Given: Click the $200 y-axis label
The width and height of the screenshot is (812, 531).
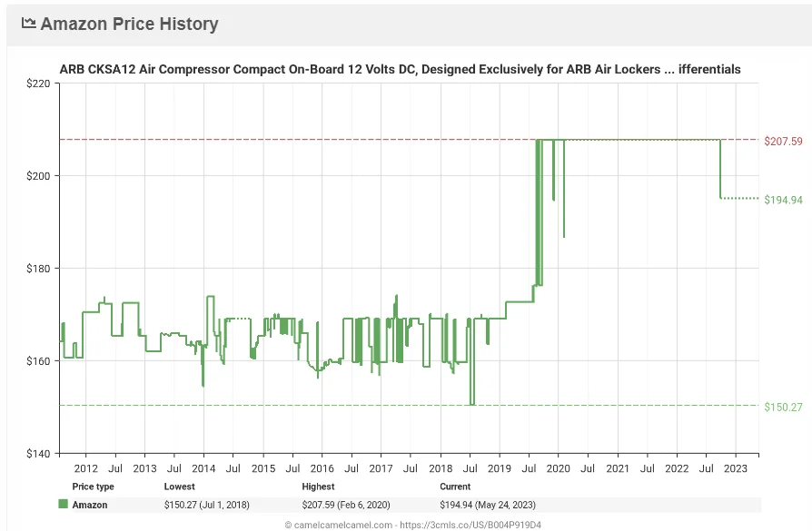Looking at the screenshot, I should [38, 176].
